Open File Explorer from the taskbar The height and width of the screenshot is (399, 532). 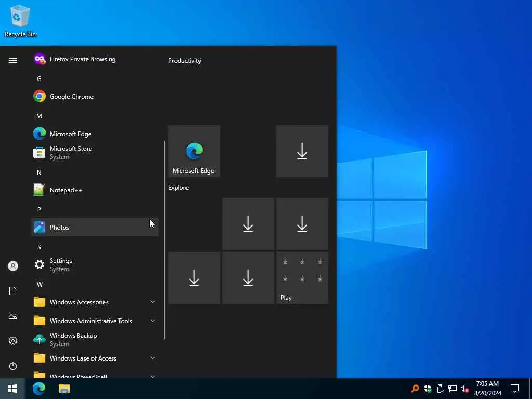tap(64, 389)
